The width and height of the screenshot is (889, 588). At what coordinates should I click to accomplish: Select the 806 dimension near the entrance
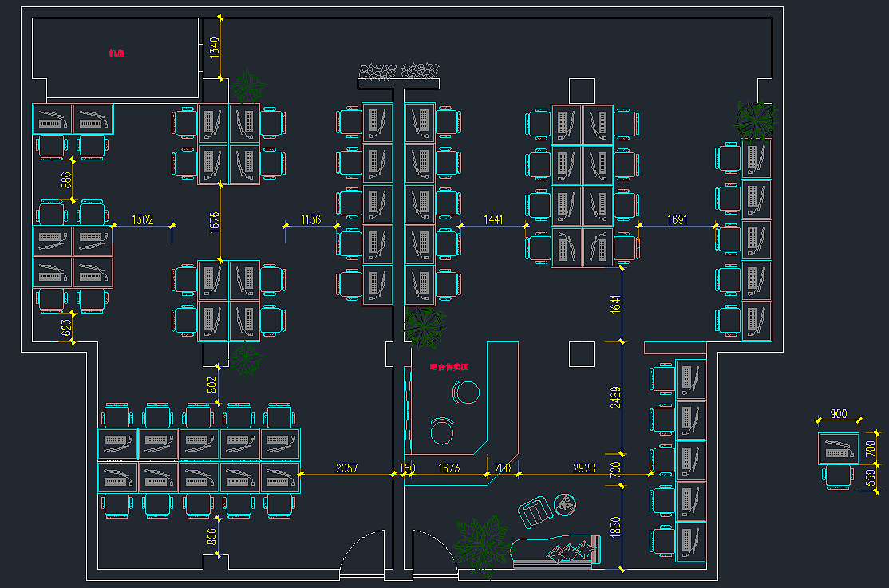coord(212,536)
